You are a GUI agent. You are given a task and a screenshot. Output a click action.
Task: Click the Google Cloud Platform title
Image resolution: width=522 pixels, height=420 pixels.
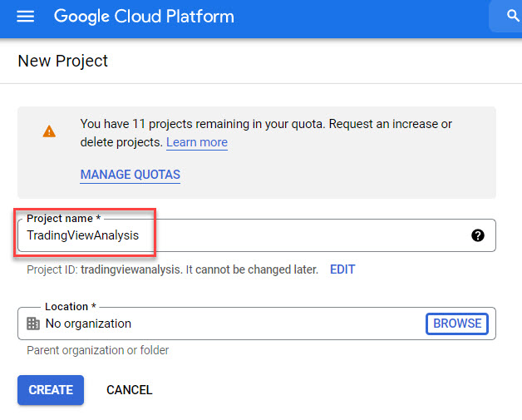coord(144,17)
